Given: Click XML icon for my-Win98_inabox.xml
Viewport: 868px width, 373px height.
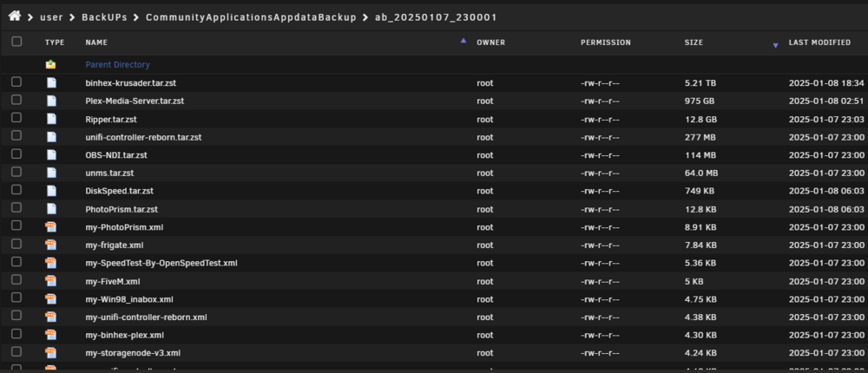Looking at the screenshot, I should (51, 299).
